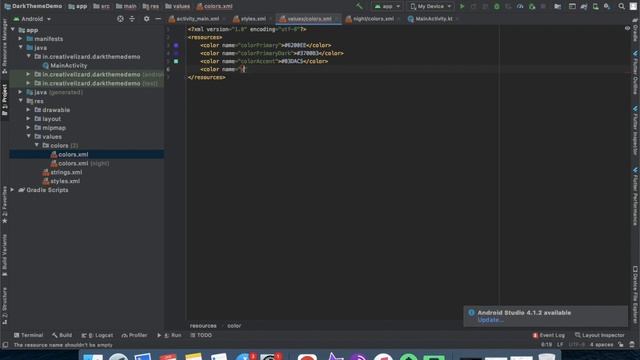Open the My Device selector dropdown
This screenshot has width=640, height=360.
[431, 6]
